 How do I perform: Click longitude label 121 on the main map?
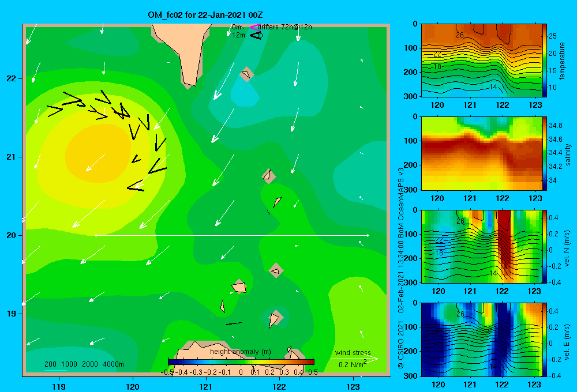[x=206, y=386]
